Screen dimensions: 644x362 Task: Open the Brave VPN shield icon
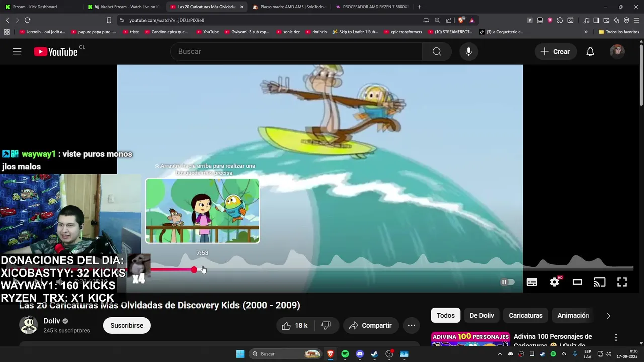[626, 20]
